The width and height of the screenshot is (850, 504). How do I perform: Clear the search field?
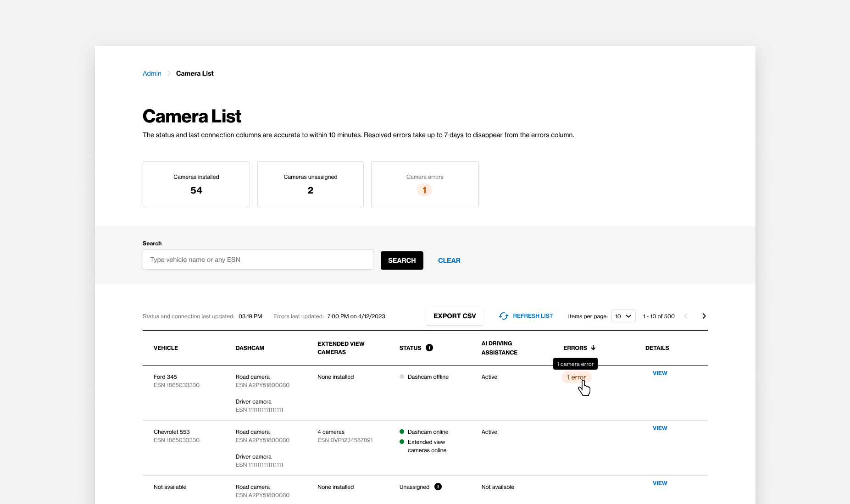click(449, 260)
